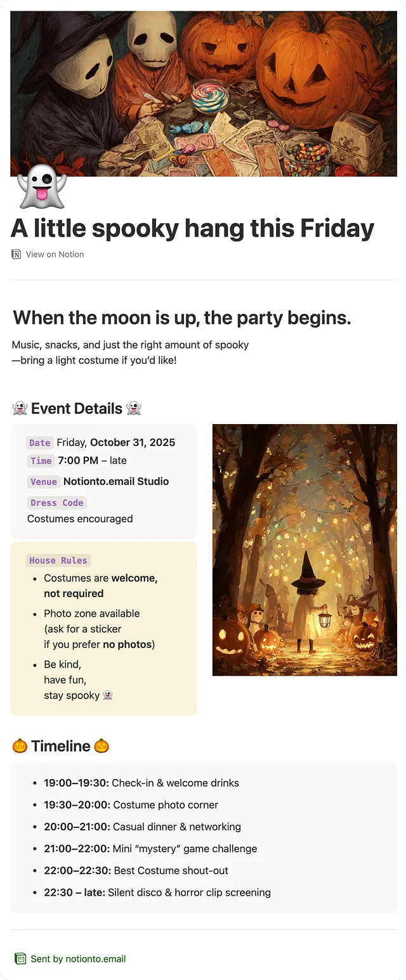Viewport: 406px width, 980px height.
Task: Click the large ghost emoji page icon
Action: coord(41,188)
